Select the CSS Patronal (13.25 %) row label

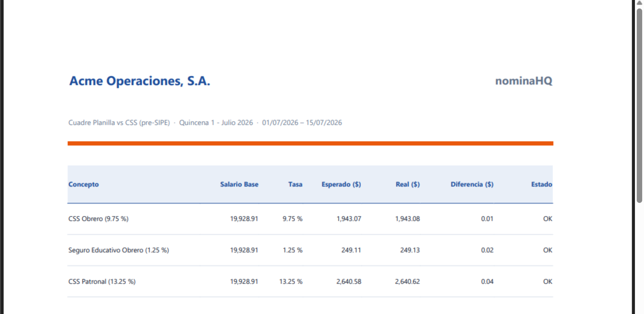click(102, 282)
